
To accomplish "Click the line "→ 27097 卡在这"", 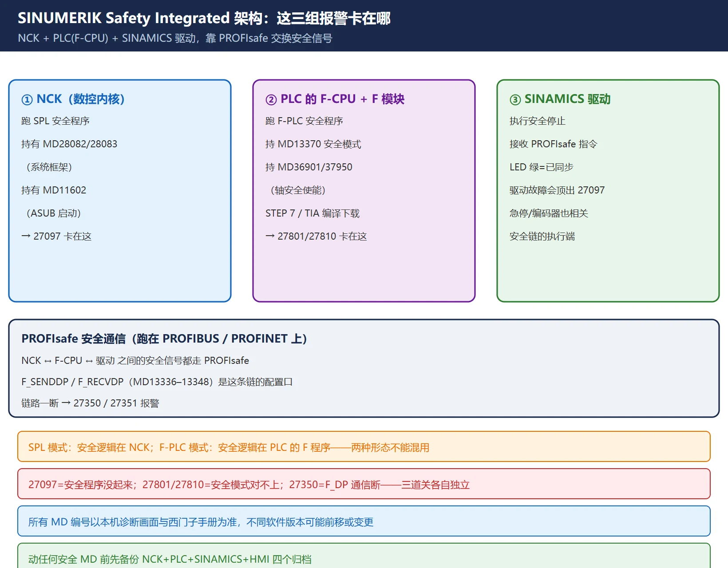I will [56, 237].
